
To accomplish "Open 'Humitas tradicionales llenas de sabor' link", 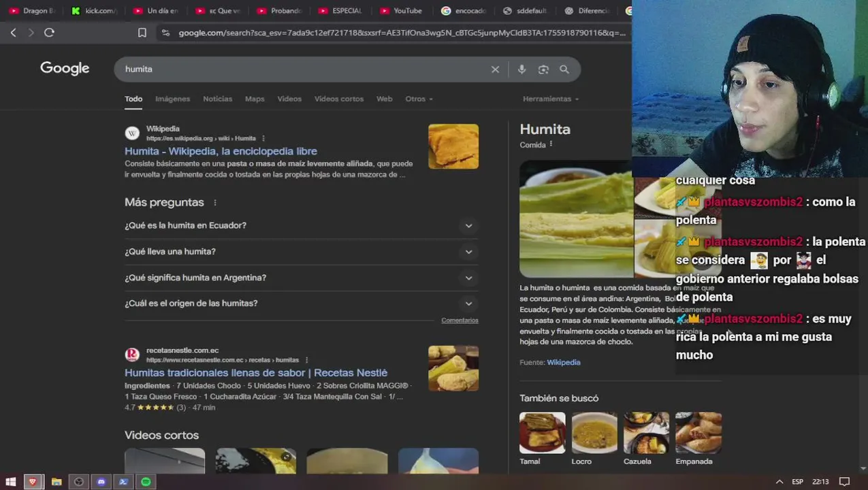I will coord(256,373).
